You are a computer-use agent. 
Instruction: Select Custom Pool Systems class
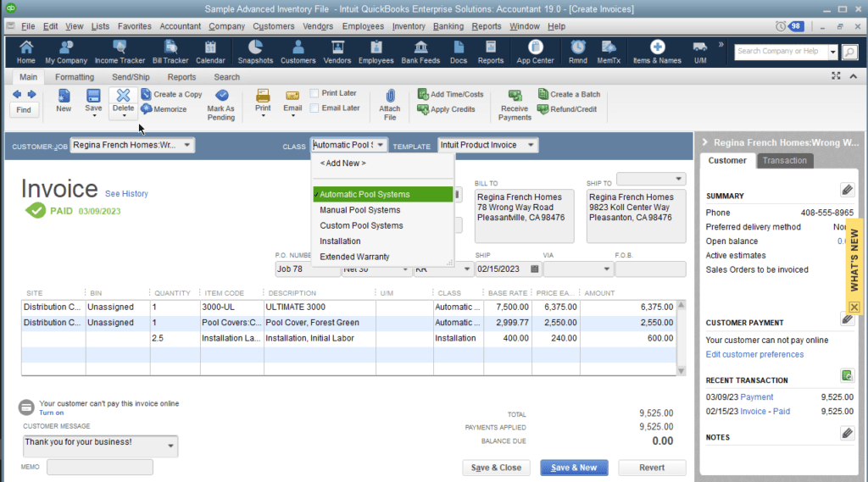pyautogui.click(x=361, y=225)
